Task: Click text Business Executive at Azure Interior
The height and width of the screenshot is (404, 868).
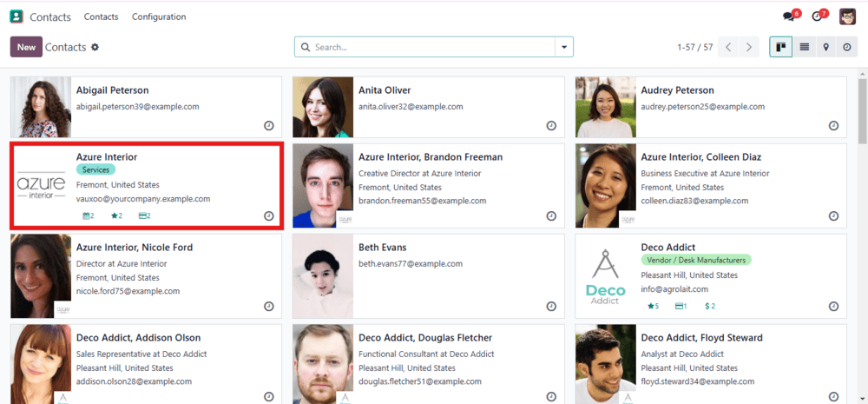Action: tap(705, 174)
